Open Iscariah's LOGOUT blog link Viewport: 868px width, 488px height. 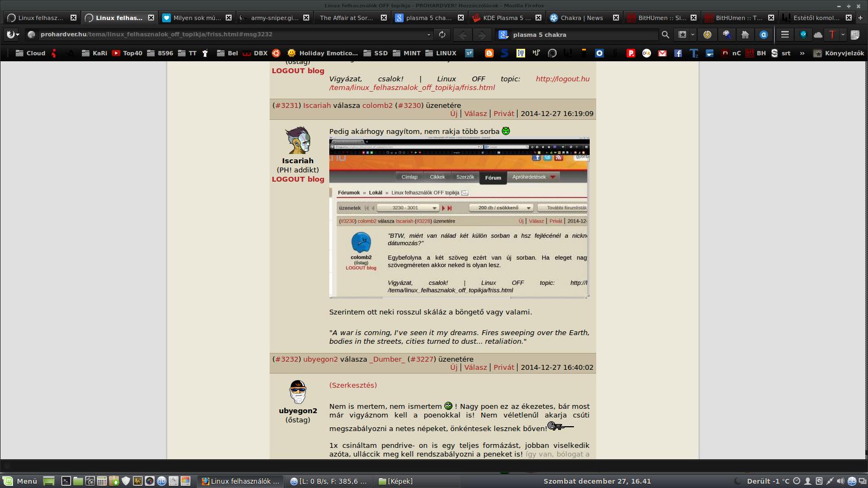pyautogui.click(x=298, y=179)
